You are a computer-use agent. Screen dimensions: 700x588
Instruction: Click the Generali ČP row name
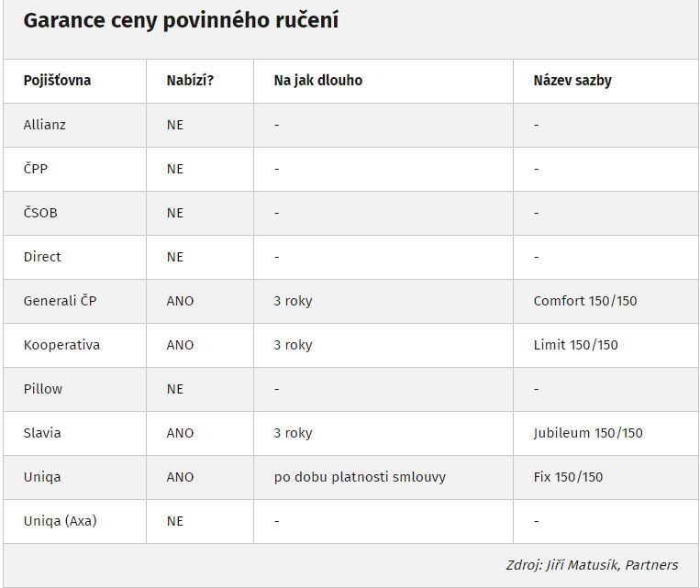click(61, 301)
